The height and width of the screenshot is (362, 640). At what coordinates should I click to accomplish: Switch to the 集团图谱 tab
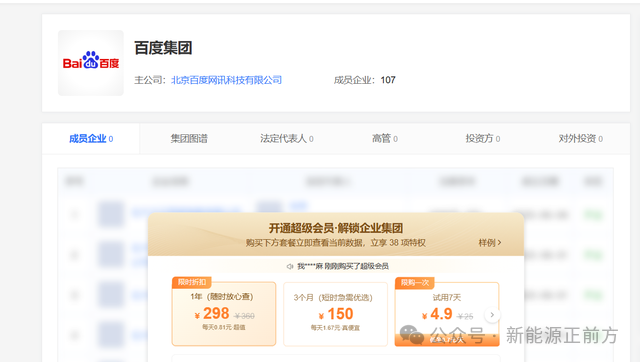(189, 139)
